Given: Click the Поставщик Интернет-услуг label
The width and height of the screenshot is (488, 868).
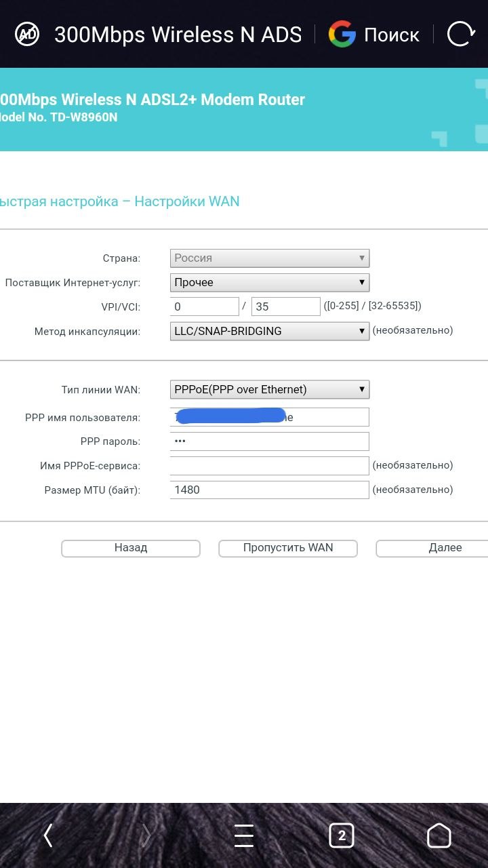Looking at the screenshot, I should coord(73,283).
